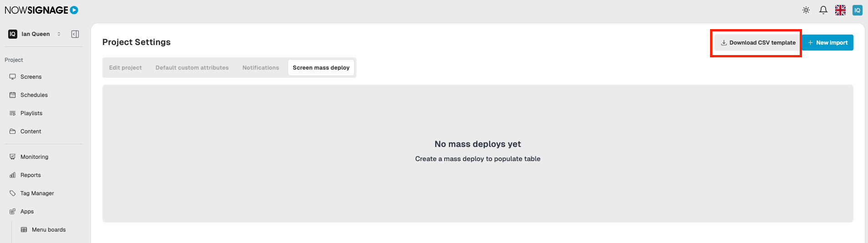Click the Playlists list icon
The height and width of the screenshot is (243, 868).
coord(12,113)
